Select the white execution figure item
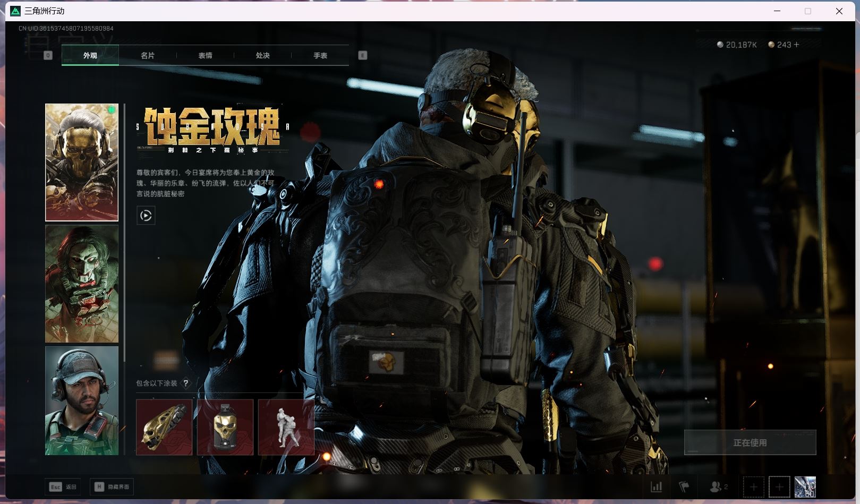 pos(286,428)
